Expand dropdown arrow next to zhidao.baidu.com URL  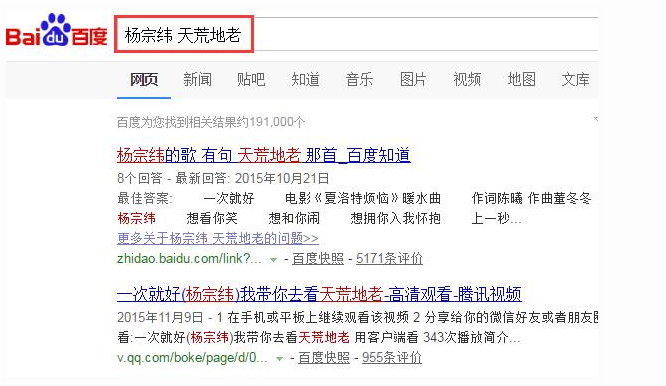(x=274, y=259)
